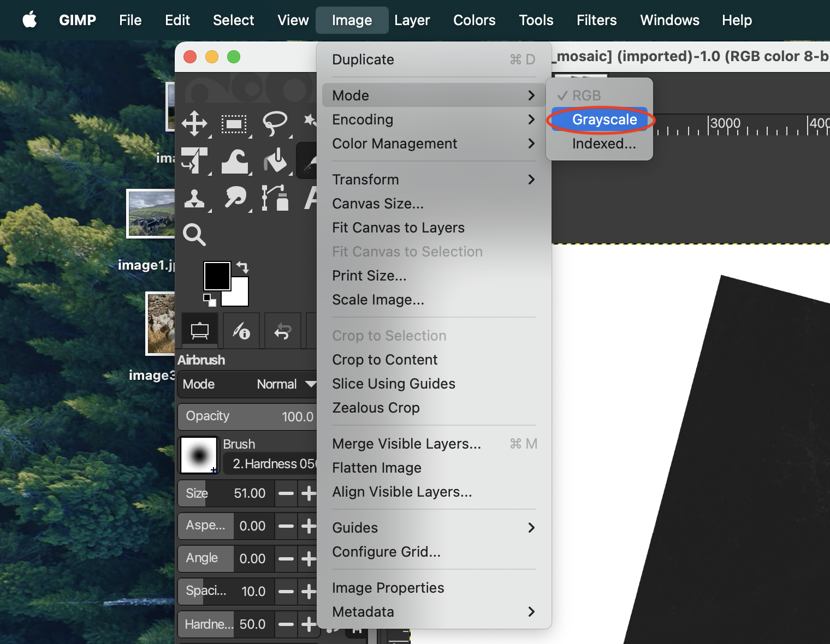Choose Merge Visible Layers...
830x644 pixels.
coord(434,444)
